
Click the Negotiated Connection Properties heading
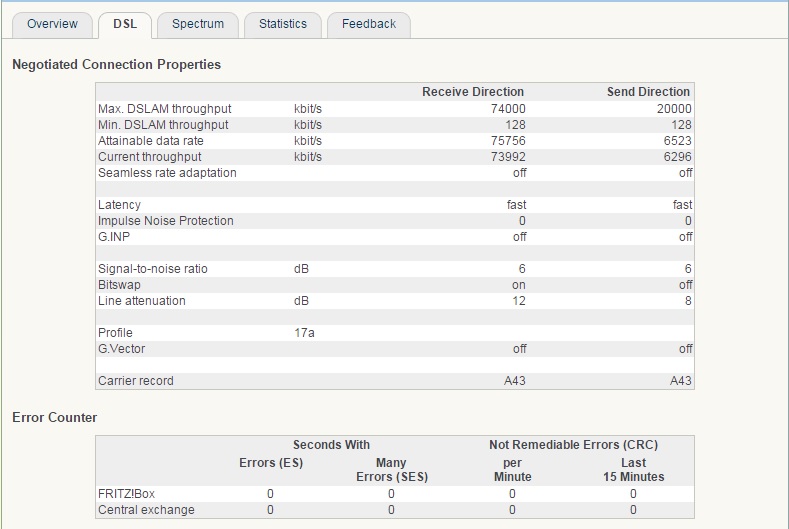(x=116, y=64)
